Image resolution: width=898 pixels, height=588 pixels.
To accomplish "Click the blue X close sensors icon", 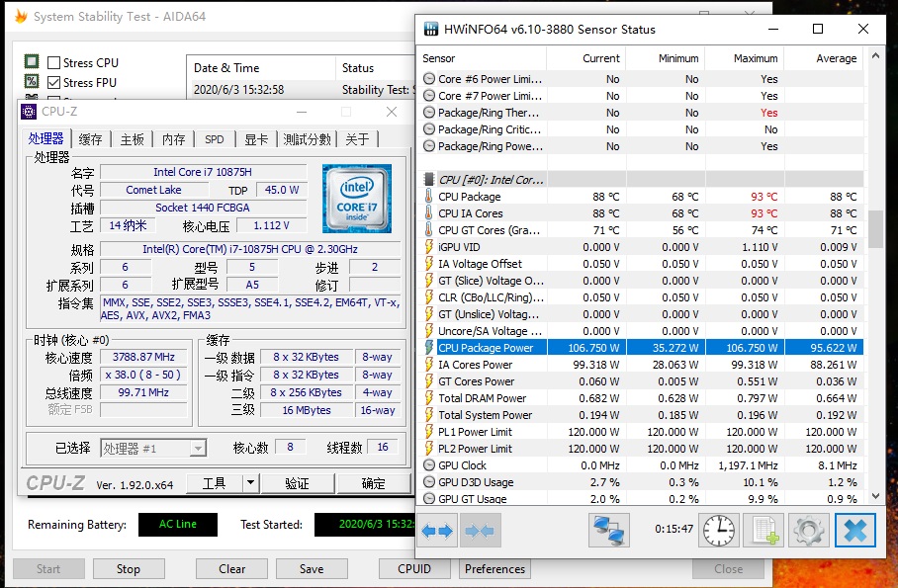I will click(855, 531).
